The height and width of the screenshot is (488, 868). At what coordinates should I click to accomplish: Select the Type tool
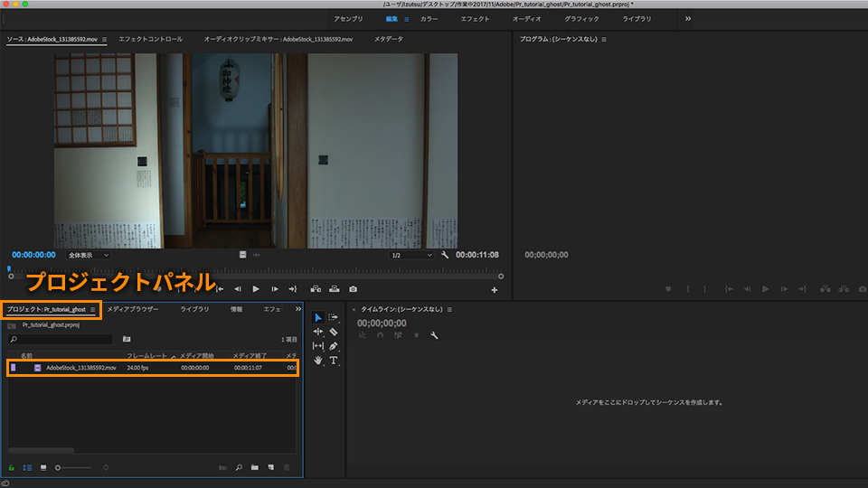coord(333,361)
